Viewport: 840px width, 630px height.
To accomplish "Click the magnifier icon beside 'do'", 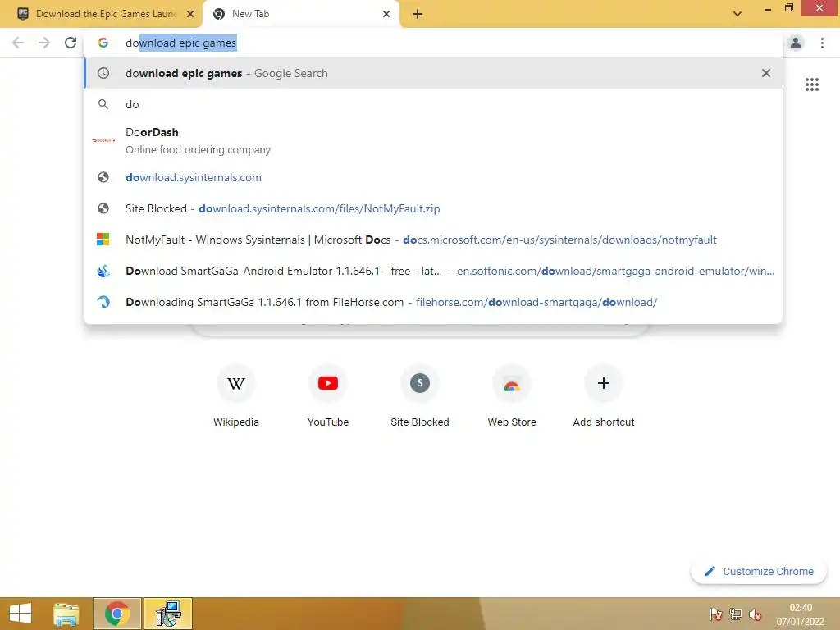I will (x=103, y=104).
